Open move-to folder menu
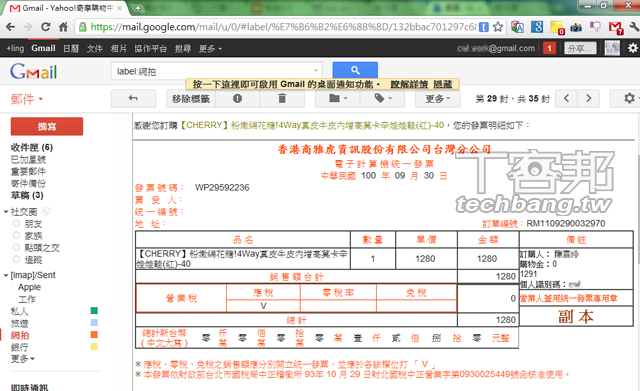Image resolution: width=640 pixels, height=391 pixels. tap(338, 98)
